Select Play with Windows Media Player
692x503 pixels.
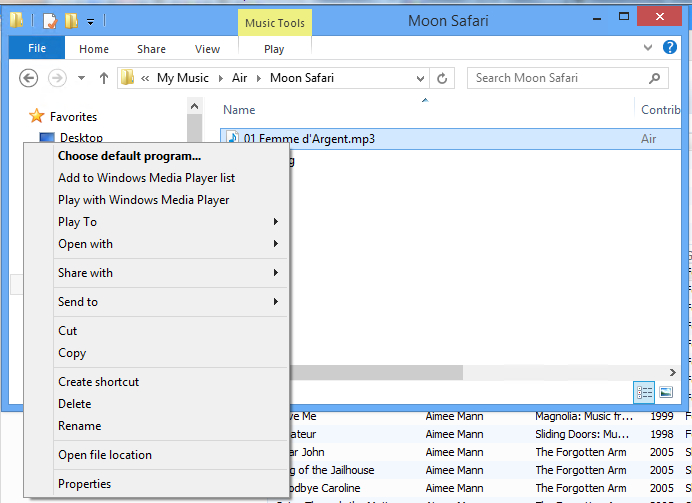pyautogui.click(x=143, y=200)
